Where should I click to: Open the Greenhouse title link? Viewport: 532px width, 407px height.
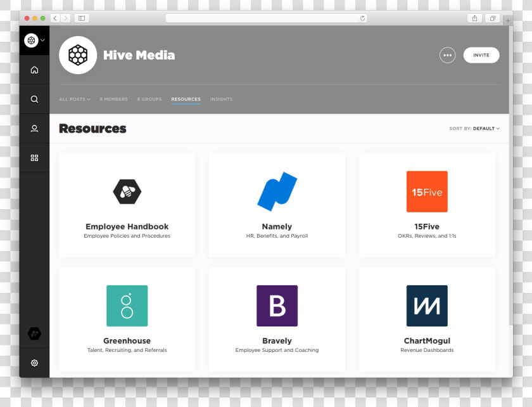coord(127,341)
